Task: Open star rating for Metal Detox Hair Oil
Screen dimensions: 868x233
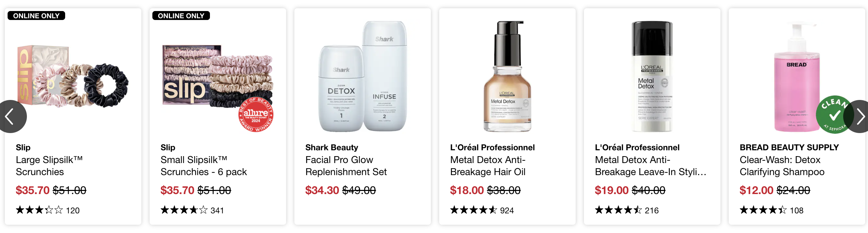Action: [474, 210]
